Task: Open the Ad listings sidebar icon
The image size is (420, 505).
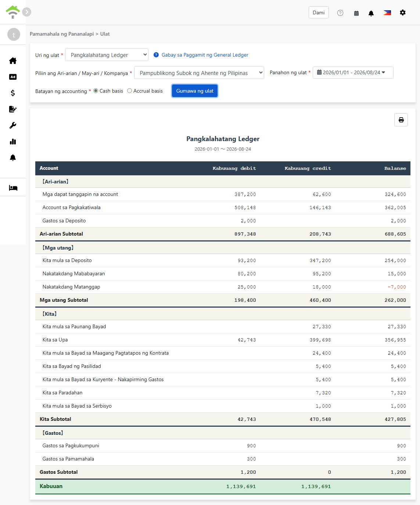Action: tap(13, 77)
